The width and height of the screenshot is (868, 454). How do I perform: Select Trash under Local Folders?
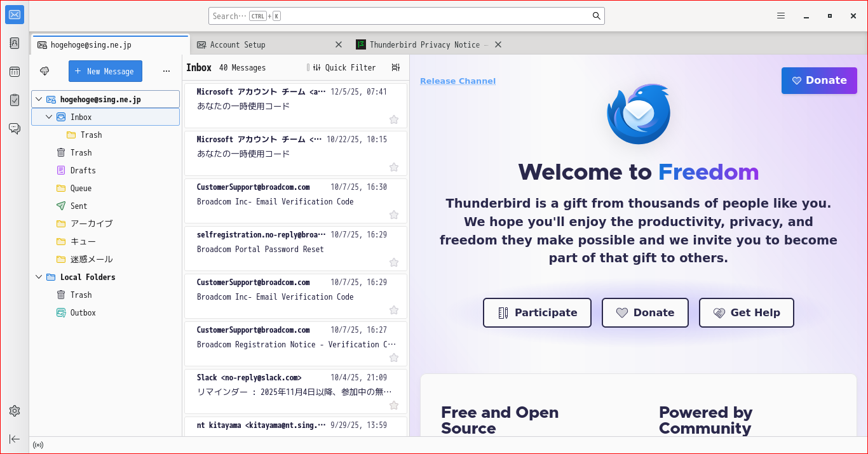(x=105, y=295)
